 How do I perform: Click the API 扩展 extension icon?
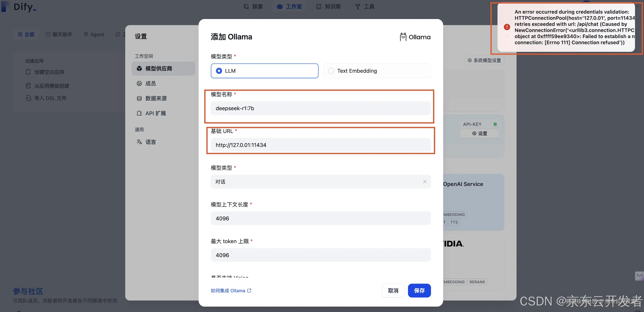pyautogui.click(x=139, y=113)
